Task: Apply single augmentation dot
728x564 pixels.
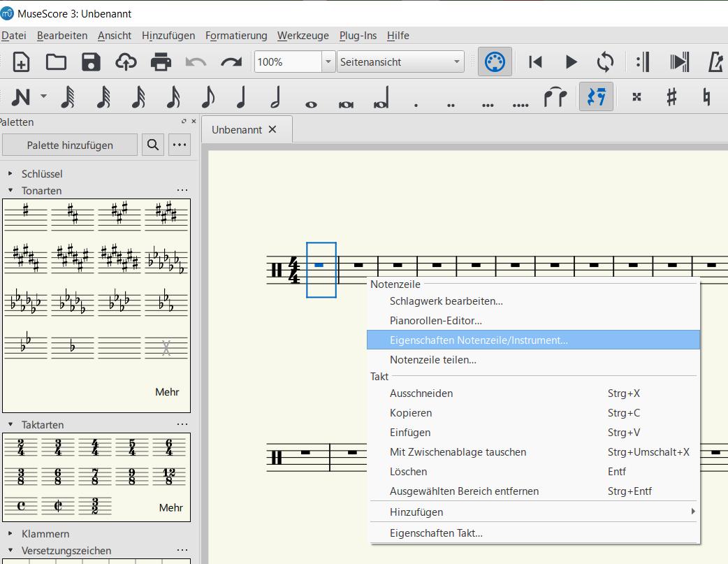Action: (416, 106)
